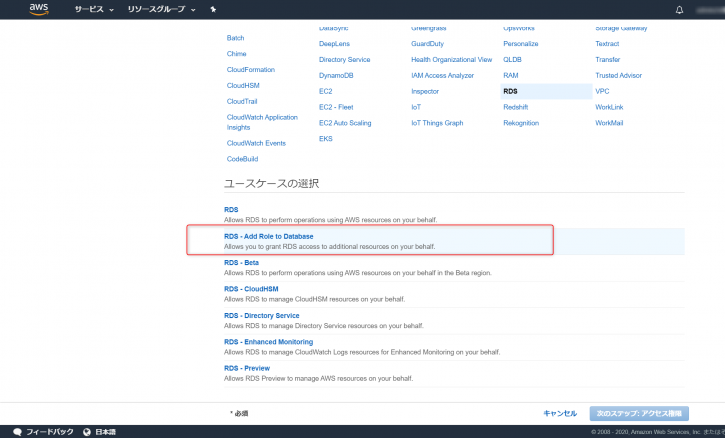Choose CloudTrail service

(x=242, y=101)
